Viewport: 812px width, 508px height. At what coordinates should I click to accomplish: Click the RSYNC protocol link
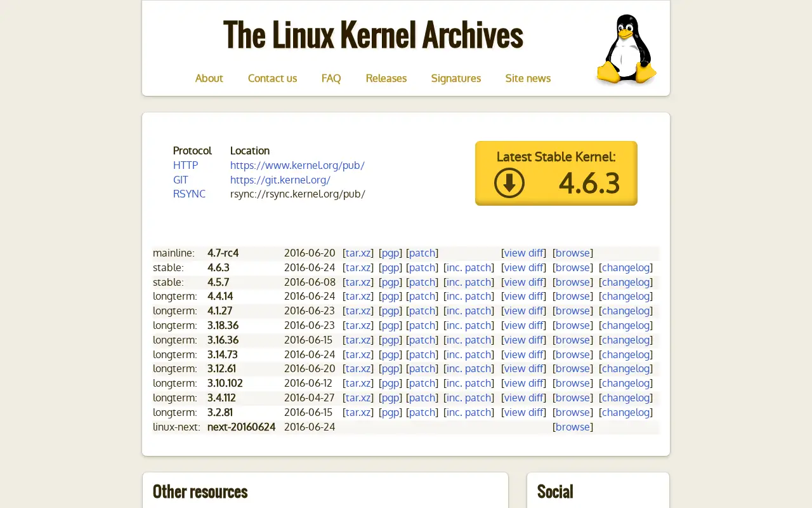[189, 194]
